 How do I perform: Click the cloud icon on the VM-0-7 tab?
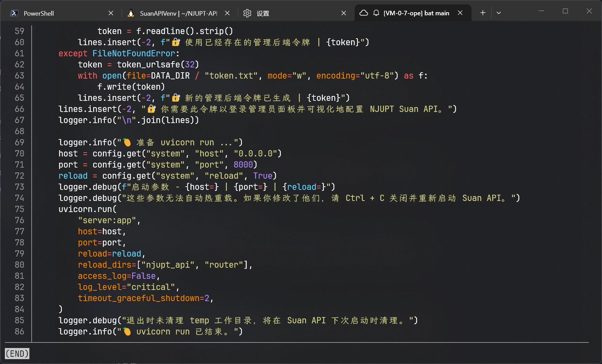(364, 13)
